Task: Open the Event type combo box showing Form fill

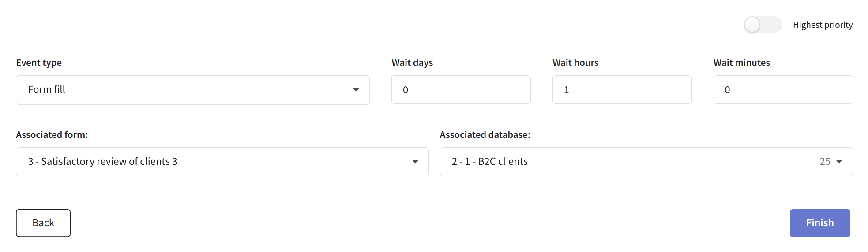Action: [x=193, y=90]
